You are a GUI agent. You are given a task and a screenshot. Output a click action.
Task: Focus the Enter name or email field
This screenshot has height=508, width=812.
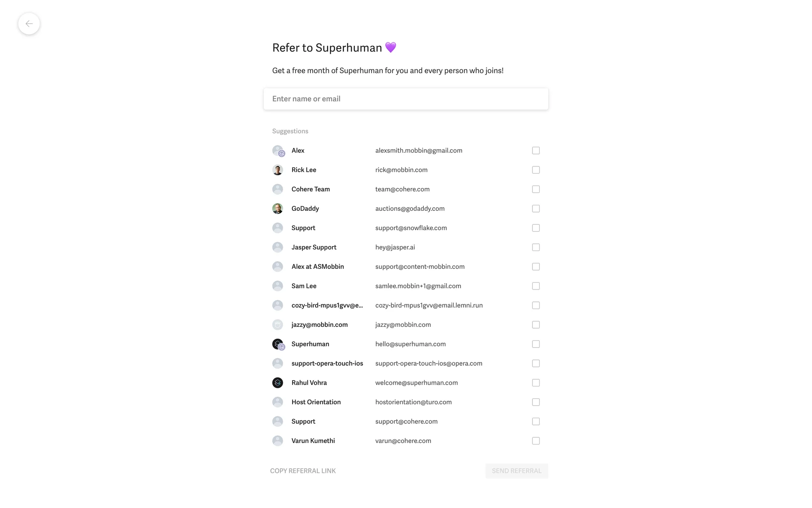[406, 99]
